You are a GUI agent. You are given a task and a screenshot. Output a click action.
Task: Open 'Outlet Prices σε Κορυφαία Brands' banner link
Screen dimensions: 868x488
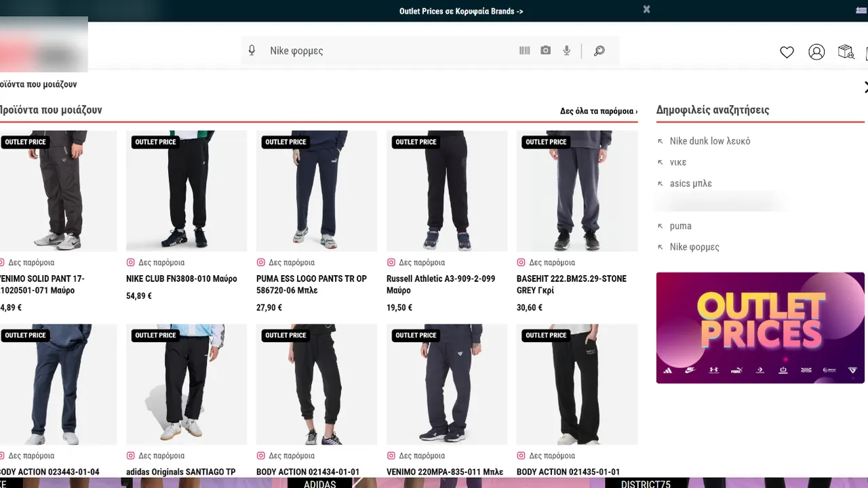pyautogui.click(x=461, y=11)
